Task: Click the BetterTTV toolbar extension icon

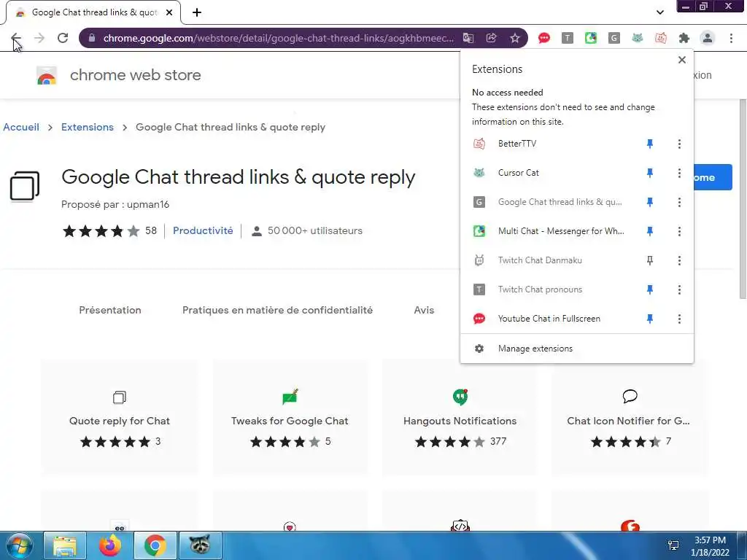Action: 661,38
